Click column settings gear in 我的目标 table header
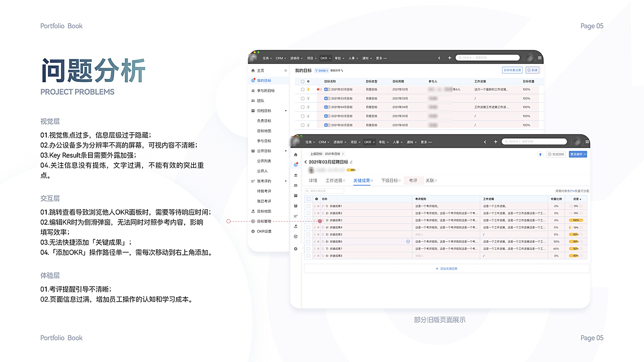This screenshot has width=644, height=362. point(308,81)
